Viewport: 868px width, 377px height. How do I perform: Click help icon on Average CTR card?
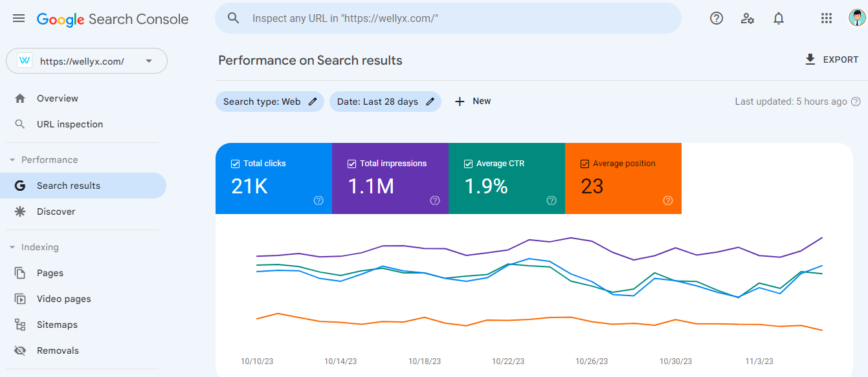[x=551, y=200]
